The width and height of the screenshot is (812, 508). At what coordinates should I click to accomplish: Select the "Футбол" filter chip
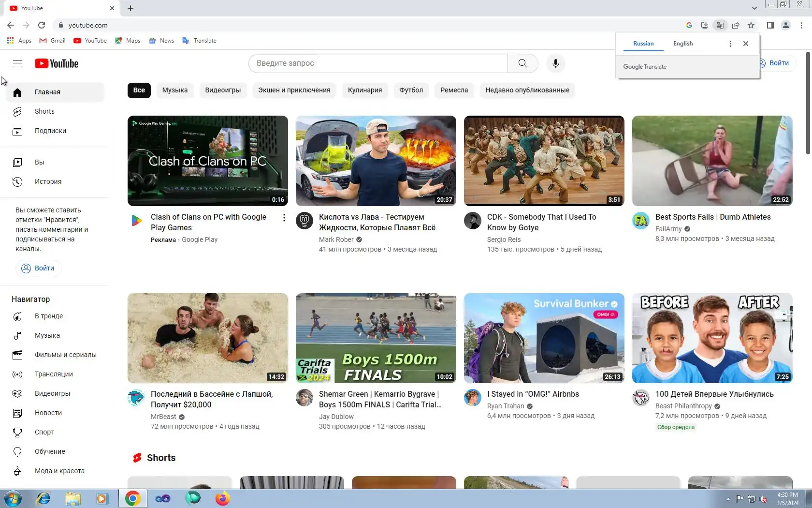pos(411,90)
